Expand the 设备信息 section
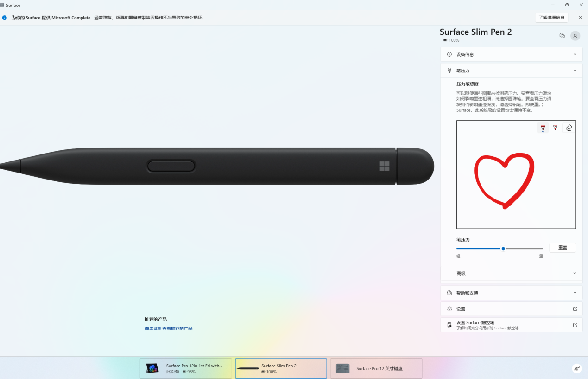 click(x=511, y=54)
